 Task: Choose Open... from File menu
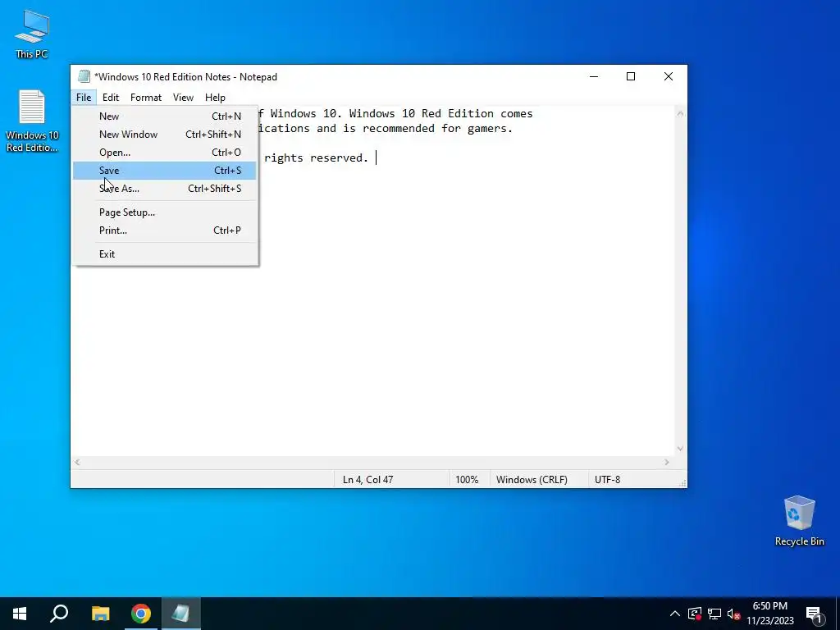165,153
